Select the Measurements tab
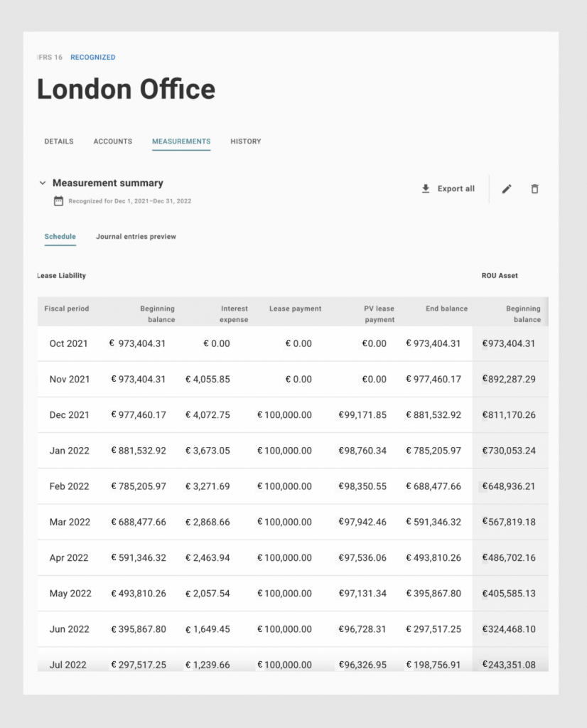Screen dimensions: 587x728 [181, 141]
